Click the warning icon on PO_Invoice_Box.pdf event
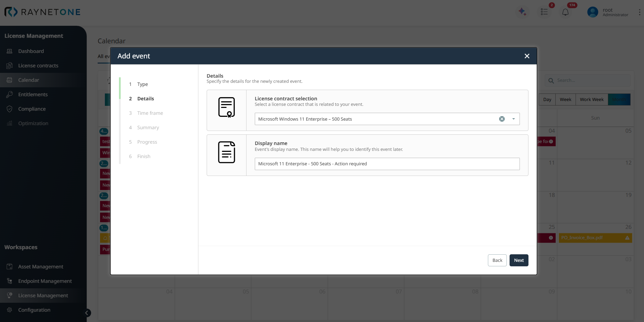644x322 pixels. click(627, 238)
